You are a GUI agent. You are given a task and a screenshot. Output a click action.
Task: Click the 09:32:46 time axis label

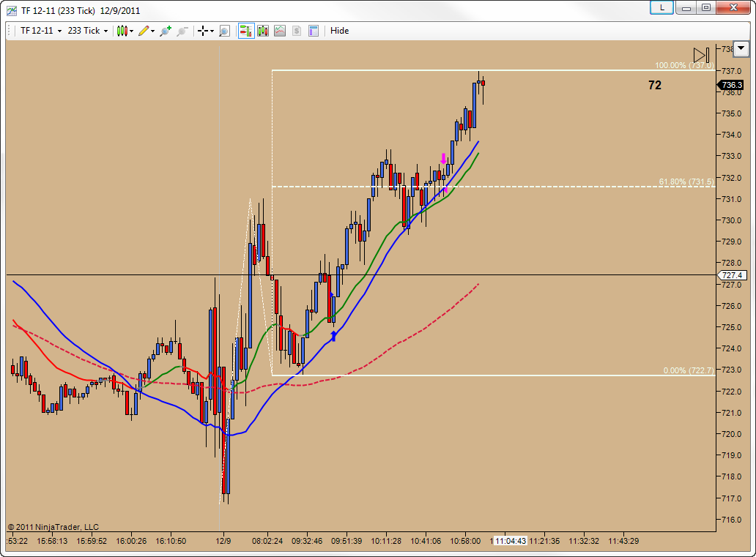307,541
